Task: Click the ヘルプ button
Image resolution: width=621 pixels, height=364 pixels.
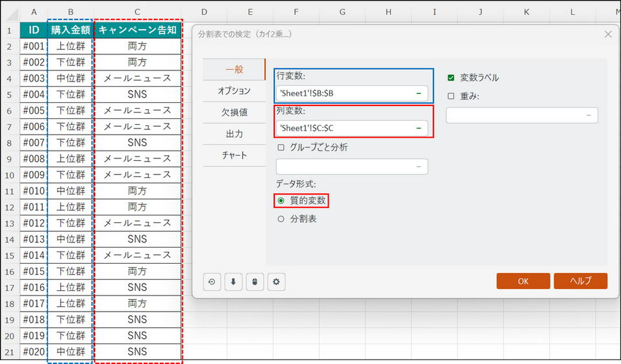Action: [580, 281]
